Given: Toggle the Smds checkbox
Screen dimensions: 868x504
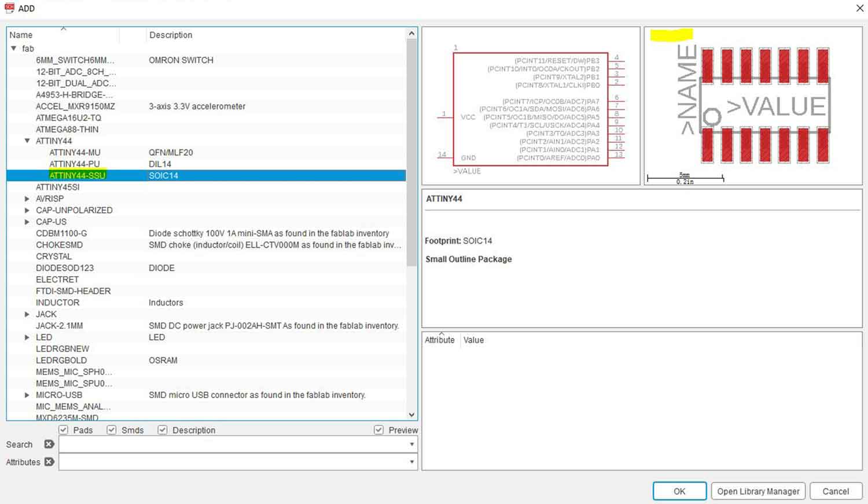Looking at the screenshot, I should coord(112,430).
